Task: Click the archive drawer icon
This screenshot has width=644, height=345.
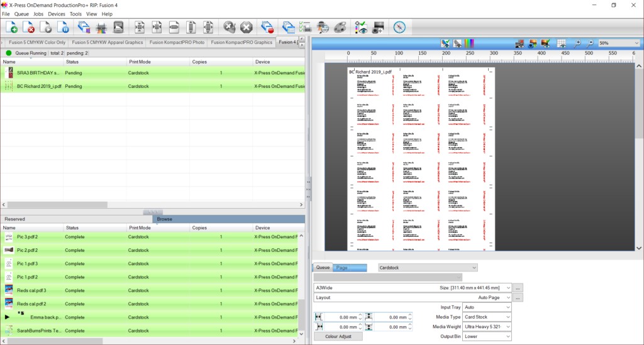Action: [x=118, y=28]
